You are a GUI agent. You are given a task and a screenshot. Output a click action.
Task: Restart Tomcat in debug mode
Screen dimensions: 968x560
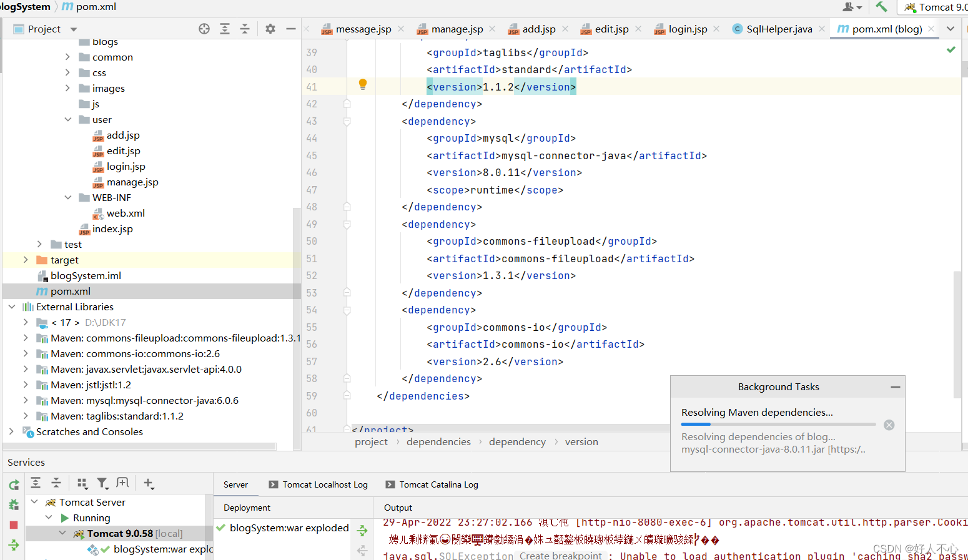14,504
